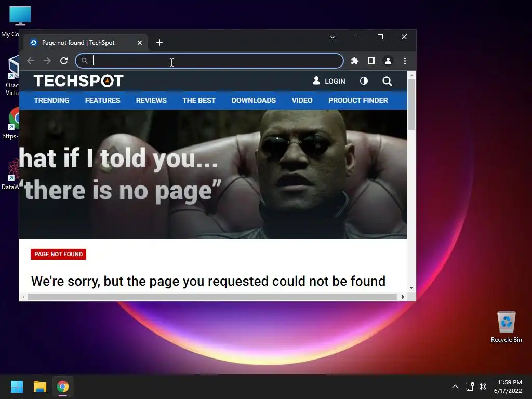Open the FEATURES menu item
This screenshot has width=532, height=399.
coord(102,100)
